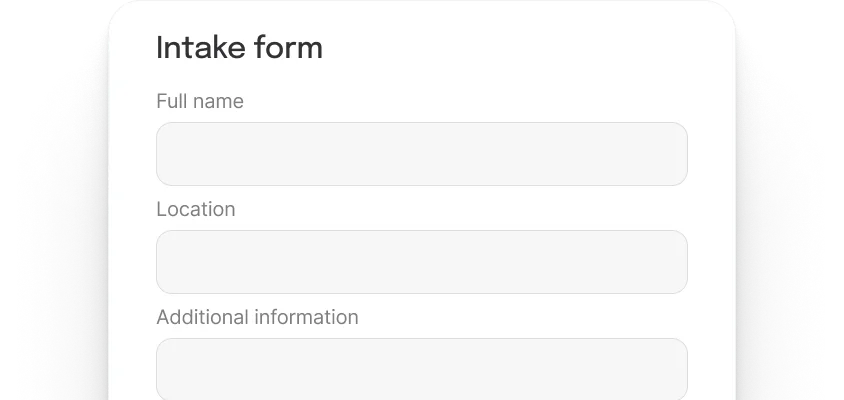
Task: Click into the Full name input field
Action: click(x=421, y=154)
